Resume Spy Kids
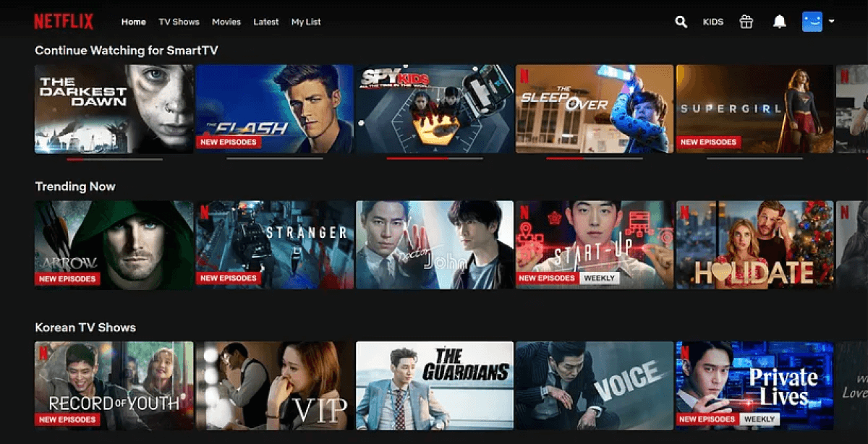The image size is (868, 444). (x=435, y=108)
